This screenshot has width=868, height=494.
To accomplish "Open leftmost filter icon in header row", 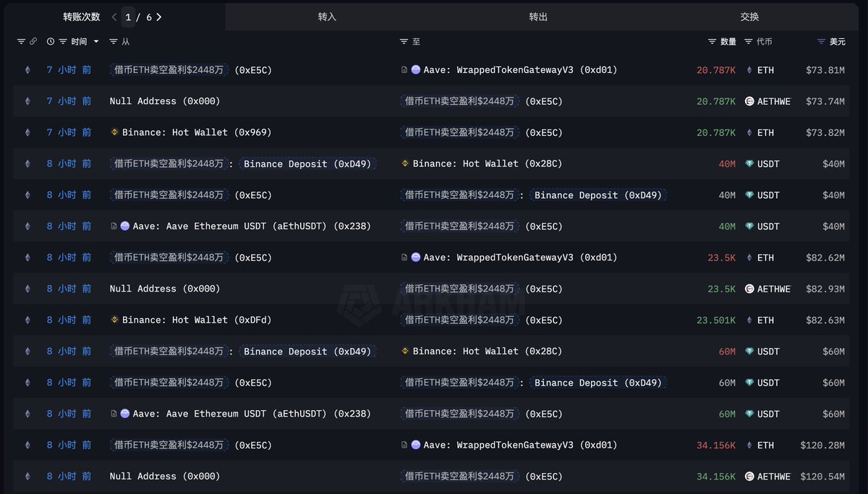I will pyautogui.click(x=21, y=42).
